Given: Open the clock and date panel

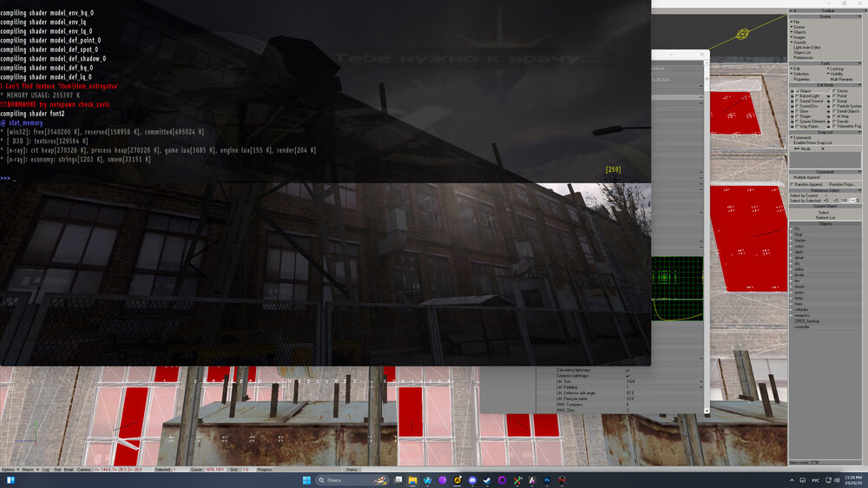Looking at the screenshot, I should [x=853, y=480].
